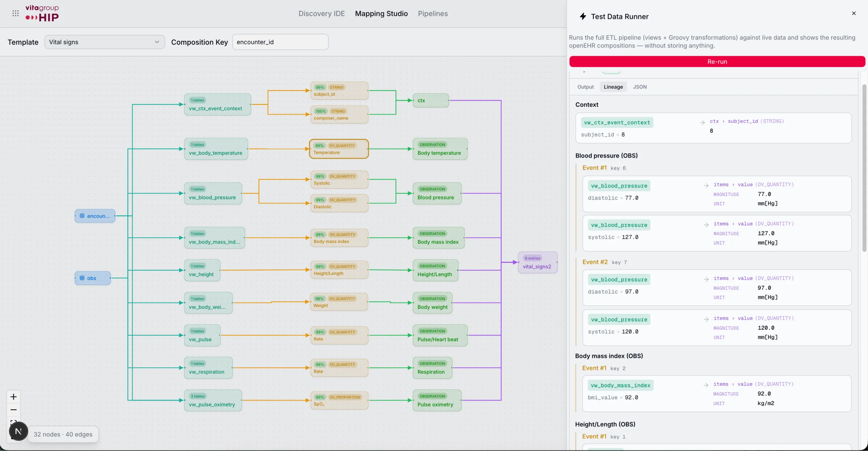Click the 32 nodes · 40 edges status label
The height and width of the screenshot is (451, 868).
(x=63, y=434)
